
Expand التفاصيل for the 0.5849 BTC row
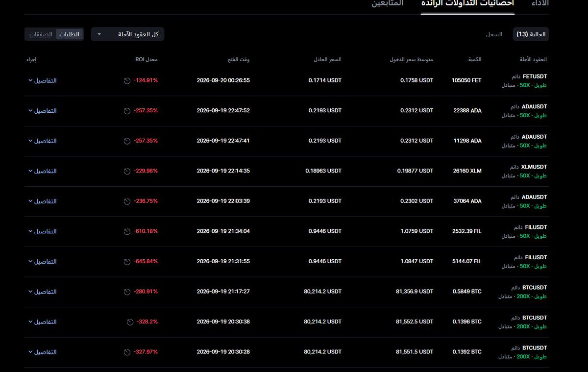point(42,292)
